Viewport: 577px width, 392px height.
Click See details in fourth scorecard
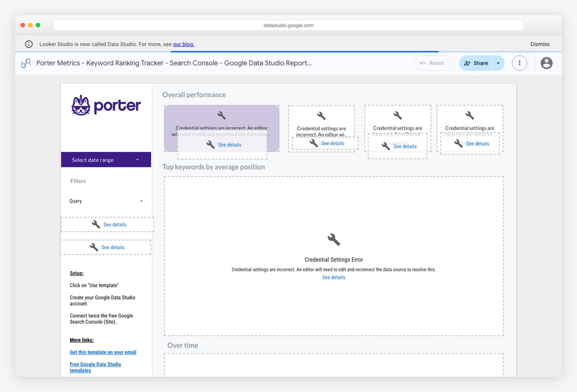[477, 144]
